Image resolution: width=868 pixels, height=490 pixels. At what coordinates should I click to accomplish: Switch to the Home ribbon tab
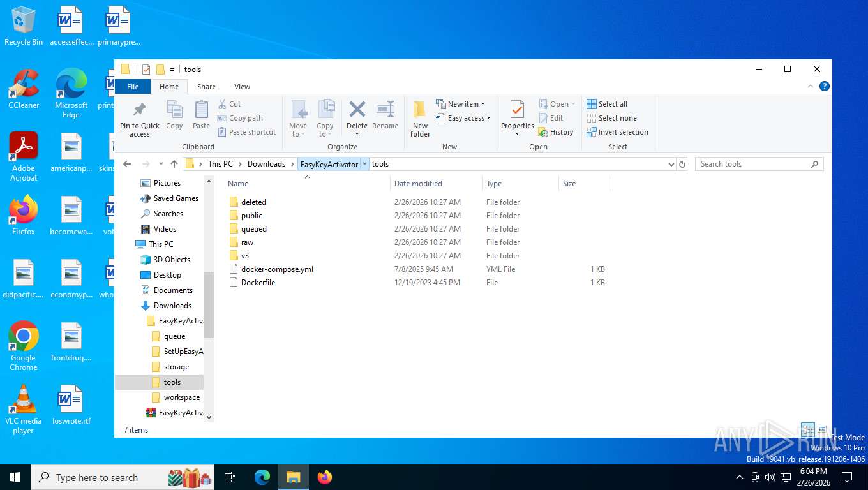pyautogui.click(x=169, y=87)
